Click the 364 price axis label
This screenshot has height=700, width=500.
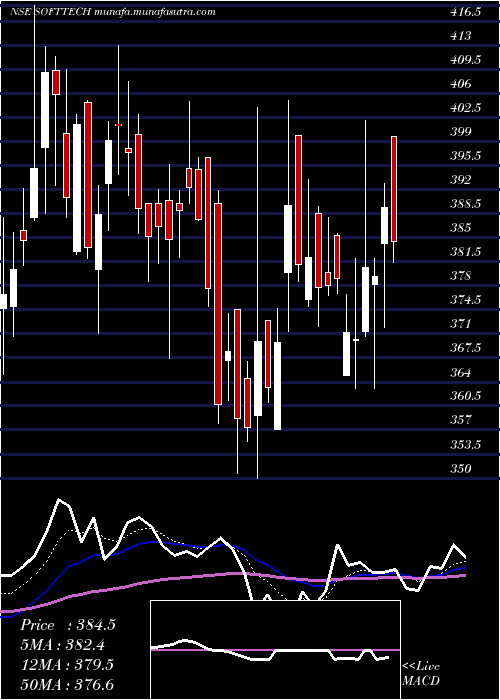(460, 372)
